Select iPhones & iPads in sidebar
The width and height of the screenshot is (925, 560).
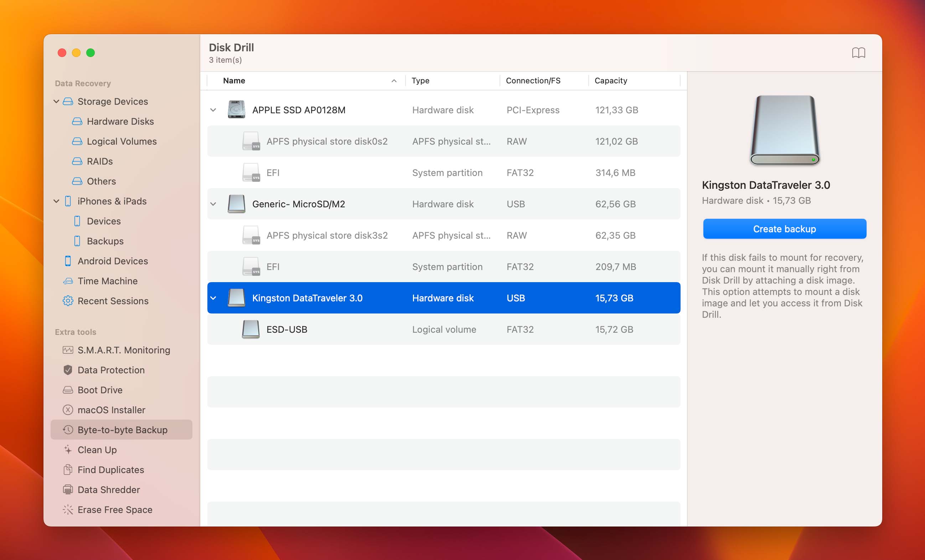[112, 201]
